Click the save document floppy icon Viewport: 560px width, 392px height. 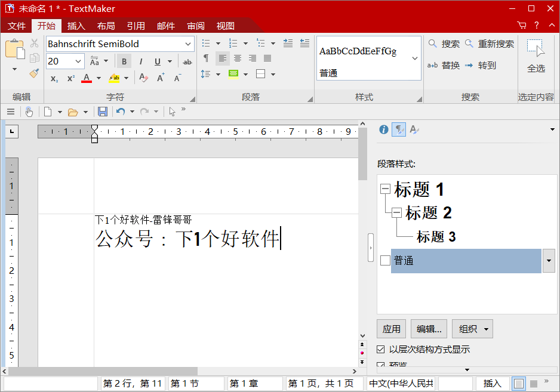103,112
